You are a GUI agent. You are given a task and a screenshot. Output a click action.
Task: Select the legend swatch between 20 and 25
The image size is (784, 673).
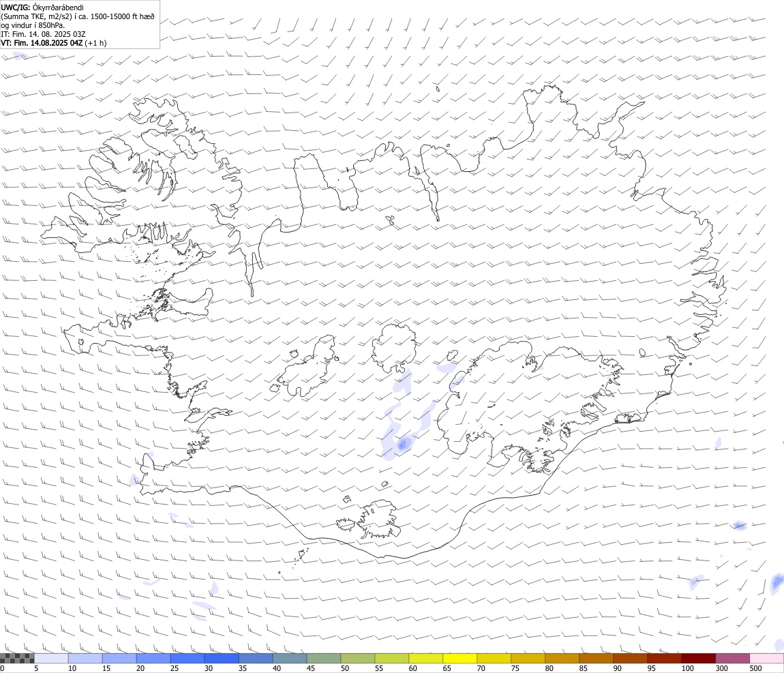point(153,658)
